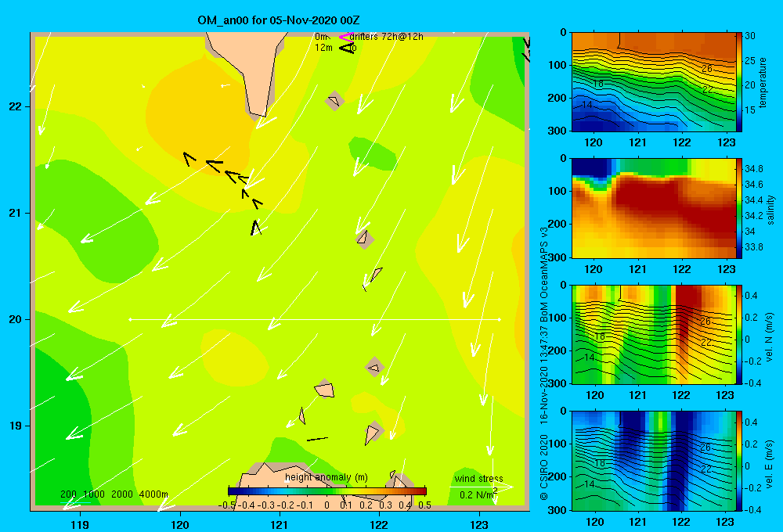Screen dimensions: 783x532
Task: Open the temperature depth section panel
Action: [x=653, y=82]
